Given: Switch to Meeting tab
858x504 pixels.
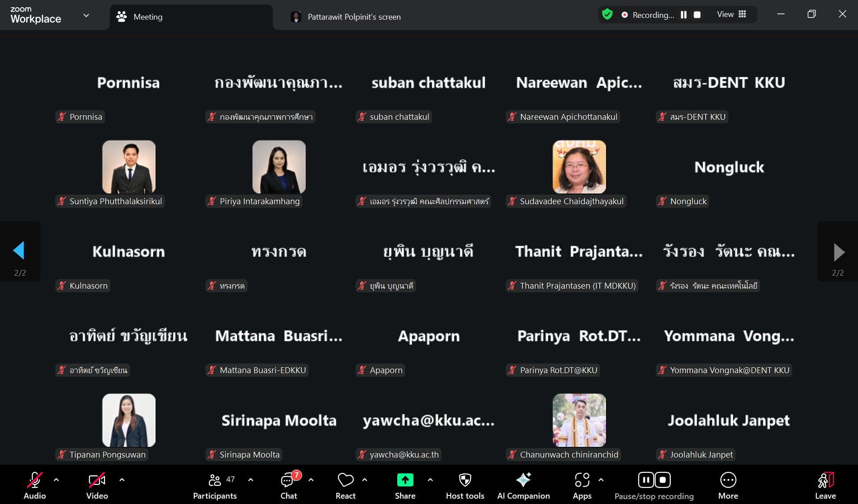Looking at the screenshot, I should point(147,17).
